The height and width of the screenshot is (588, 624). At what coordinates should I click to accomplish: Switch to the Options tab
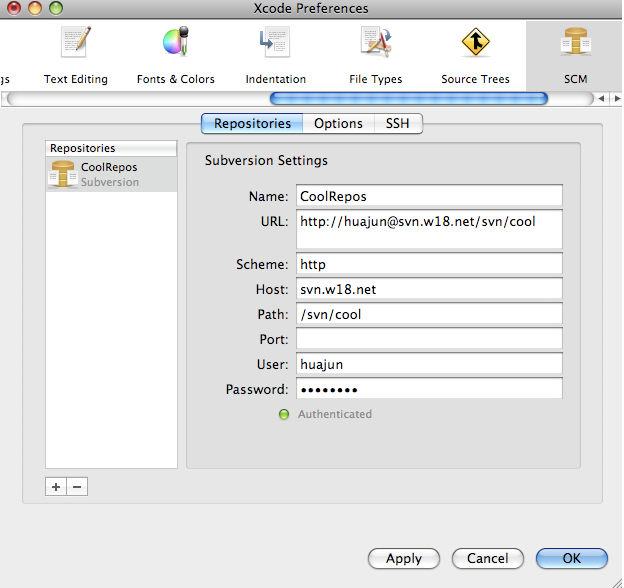338,124
